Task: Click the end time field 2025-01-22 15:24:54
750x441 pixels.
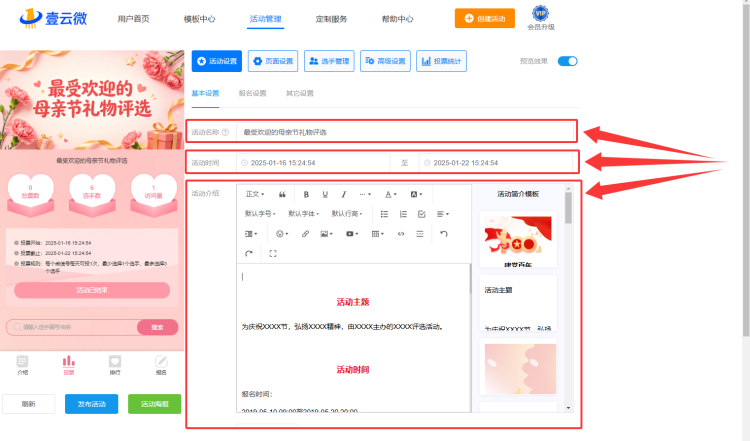Action: pos(496,163)
